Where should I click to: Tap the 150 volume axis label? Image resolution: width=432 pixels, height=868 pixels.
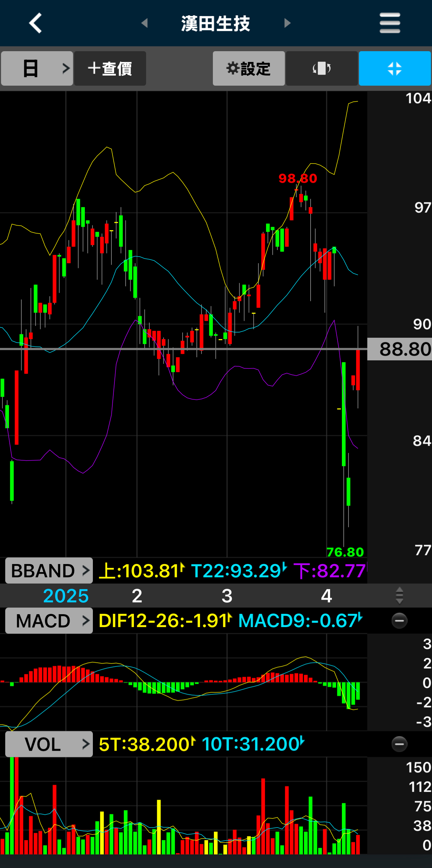[x=419, y=767]
